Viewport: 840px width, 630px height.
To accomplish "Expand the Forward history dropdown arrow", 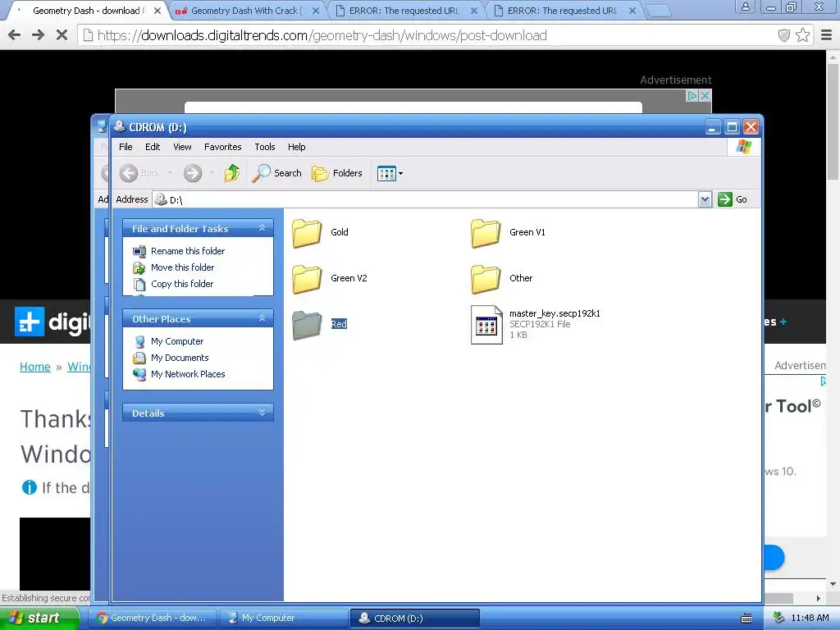I will (212, 173).
